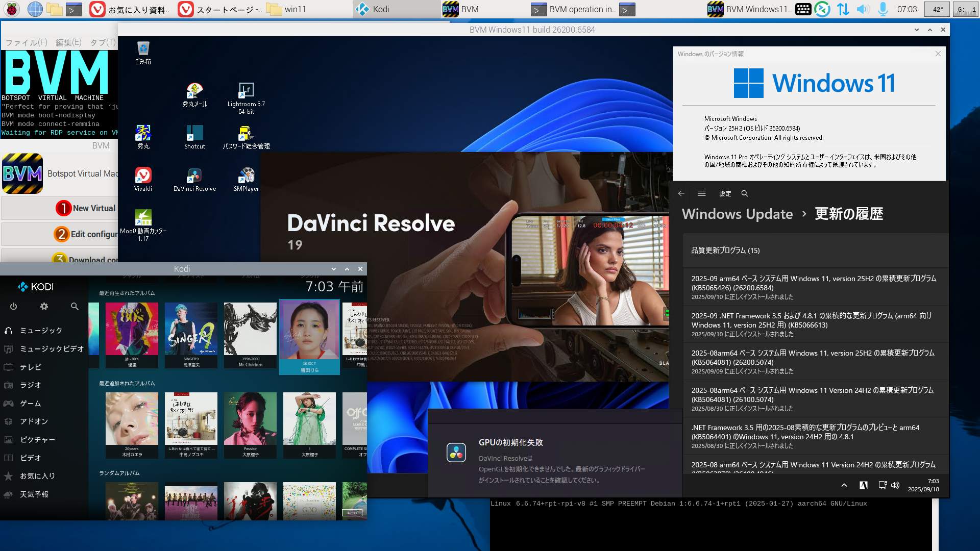Click the Windows Update breadcrumb link
The width and height of the screenshot is (980, 551).
pos(737,214)
